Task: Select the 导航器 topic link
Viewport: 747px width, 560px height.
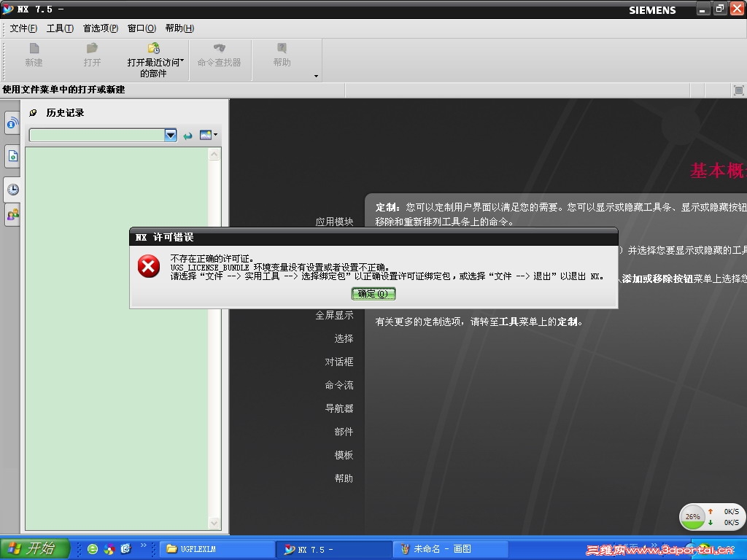Action: pos(338,408)
